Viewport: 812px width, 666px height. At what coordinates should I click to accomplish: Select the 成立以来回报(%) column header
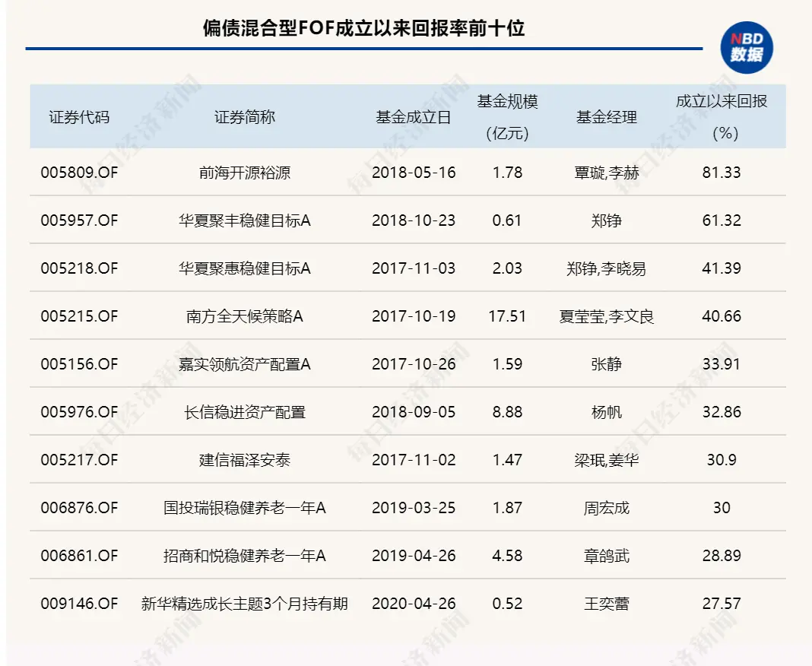[722, 117]
